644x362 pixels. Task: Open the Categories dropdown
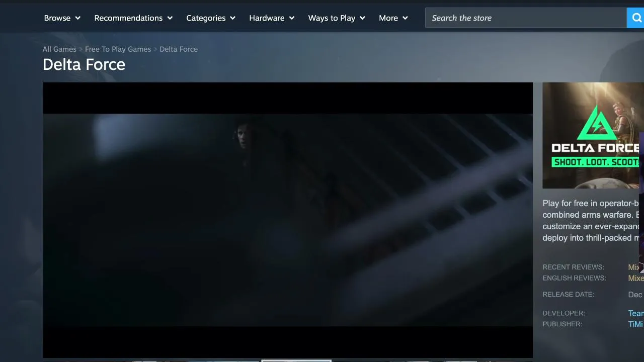point(211,18)
